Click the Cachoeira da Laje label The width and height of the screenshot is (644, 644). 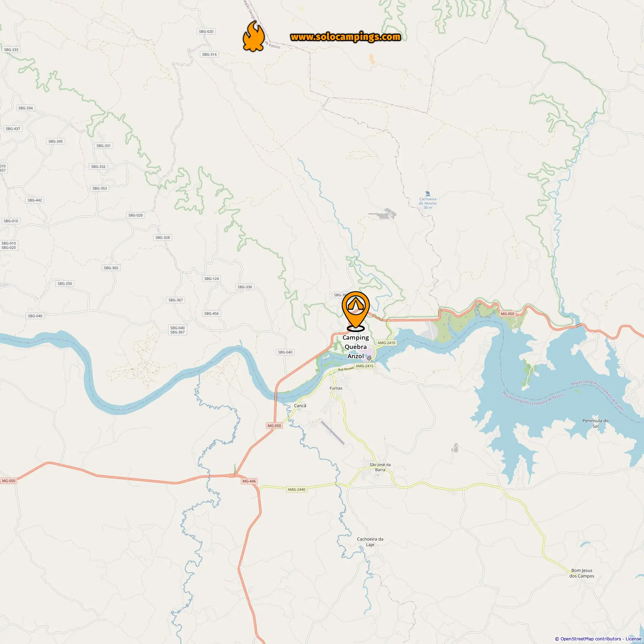pyautogui.click(x=370, y=542)
